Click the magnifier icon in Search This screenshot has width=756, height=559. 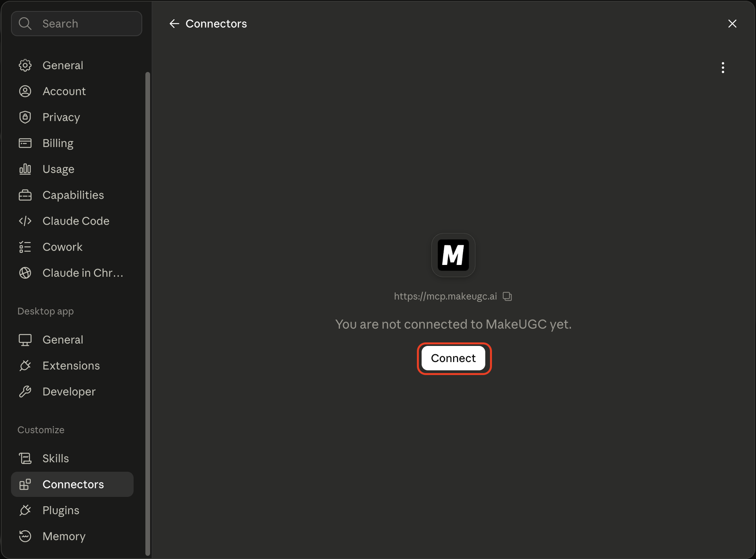pos(25,24)
